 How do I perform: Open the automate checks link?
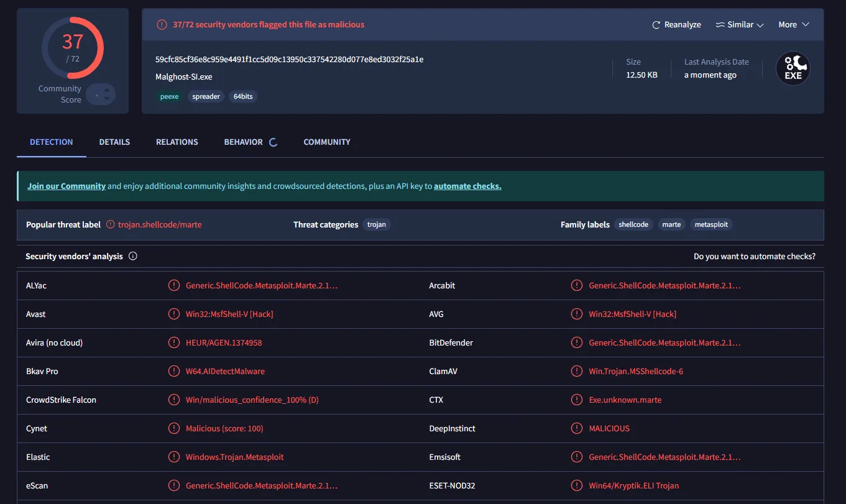coord(467,185)
